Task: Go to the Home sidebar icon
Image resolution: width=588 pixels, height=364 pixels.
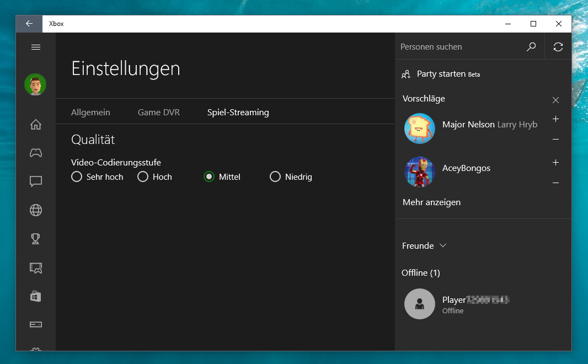Action: [x=36, y=125]
